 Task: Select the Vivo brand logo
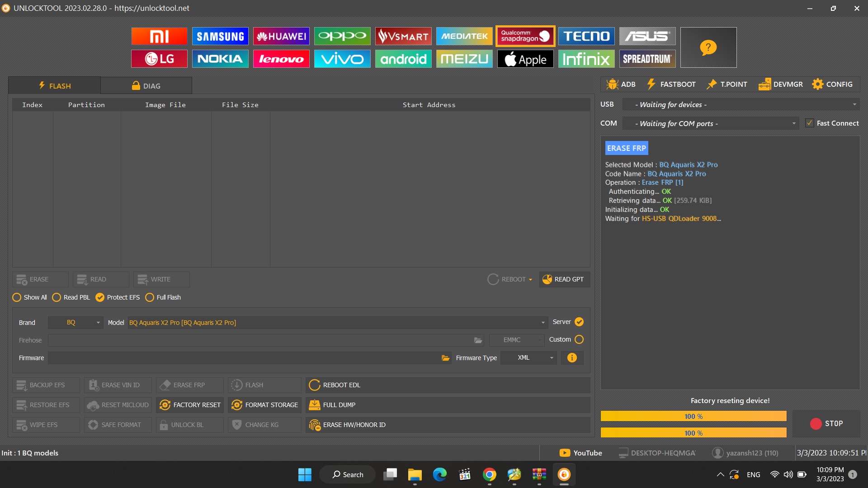(x=342, y=59)
